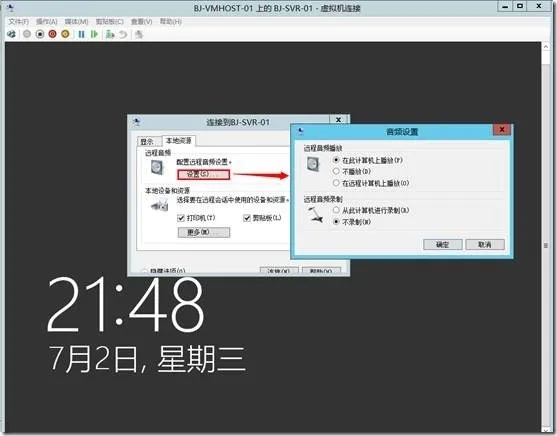
Task: Click the 连接(N) button at dialog bottom
Action: pos(279,271)
